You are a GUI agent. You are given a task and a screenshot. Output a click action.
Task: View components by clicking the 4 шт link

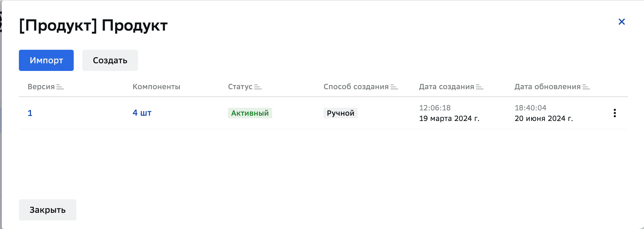[142, 113]
